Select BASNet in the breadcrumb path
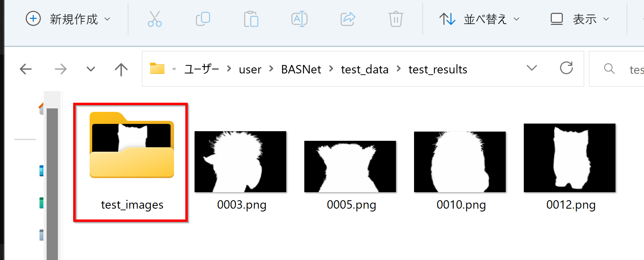Viewport: 644px width, 260px height. [301, 69]
